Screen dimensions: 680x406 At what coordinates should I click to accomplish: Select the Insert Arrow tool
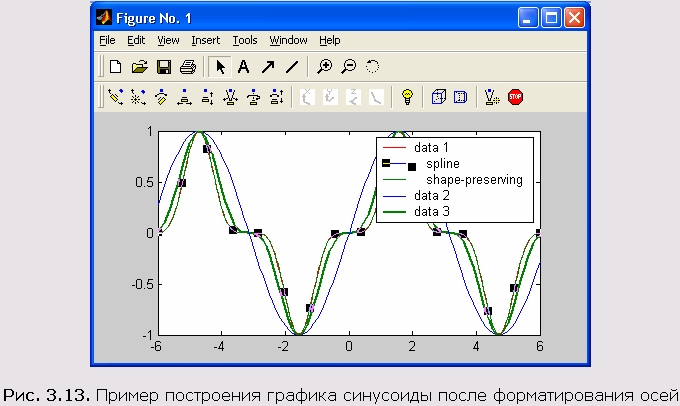pyautogui.click(x=268, y=67)
